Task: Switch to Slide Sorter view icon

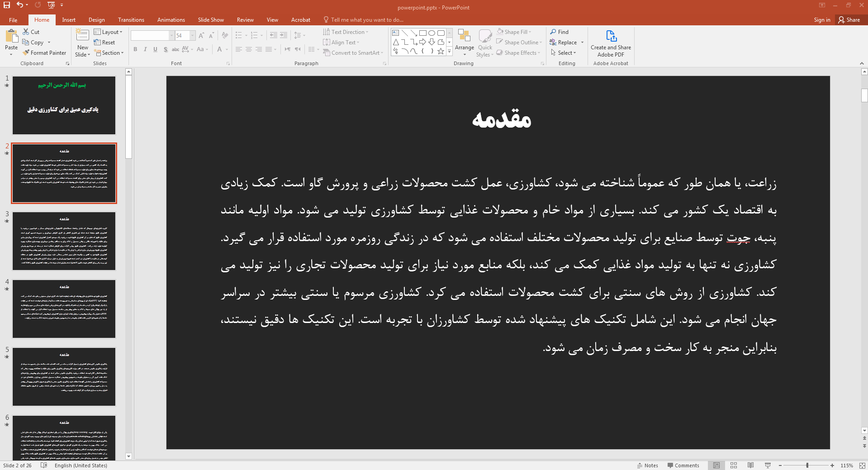Action: coord(734,465)
